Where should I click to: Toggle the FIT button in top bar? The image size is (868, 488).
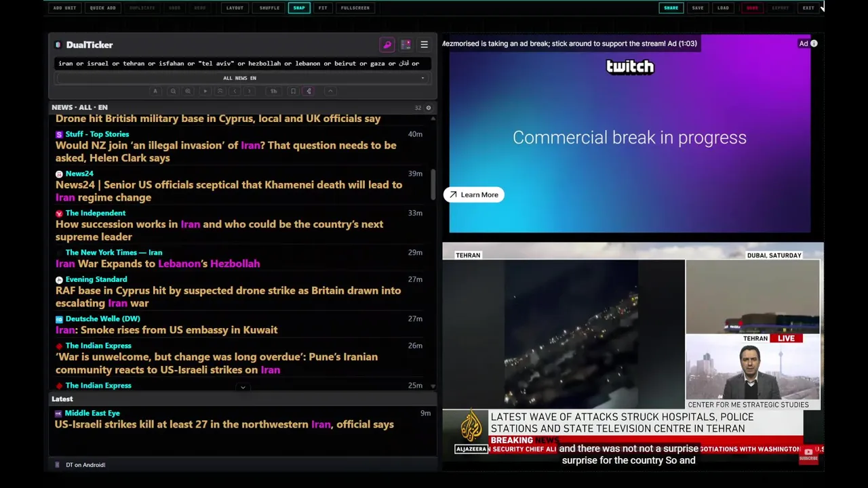point(323,7)
